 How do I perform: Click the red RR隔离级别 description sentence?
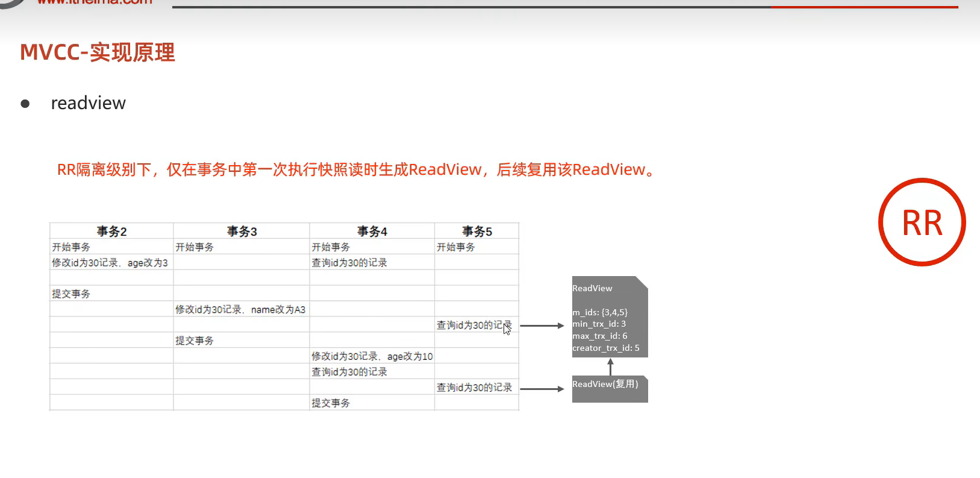coord(355,170)
